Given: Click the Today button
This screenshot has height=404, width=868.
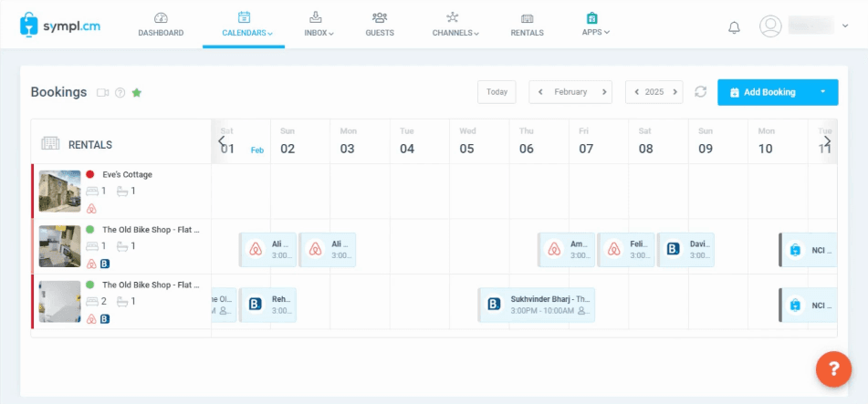Looking at the screenshot, I should coord(497,92).
